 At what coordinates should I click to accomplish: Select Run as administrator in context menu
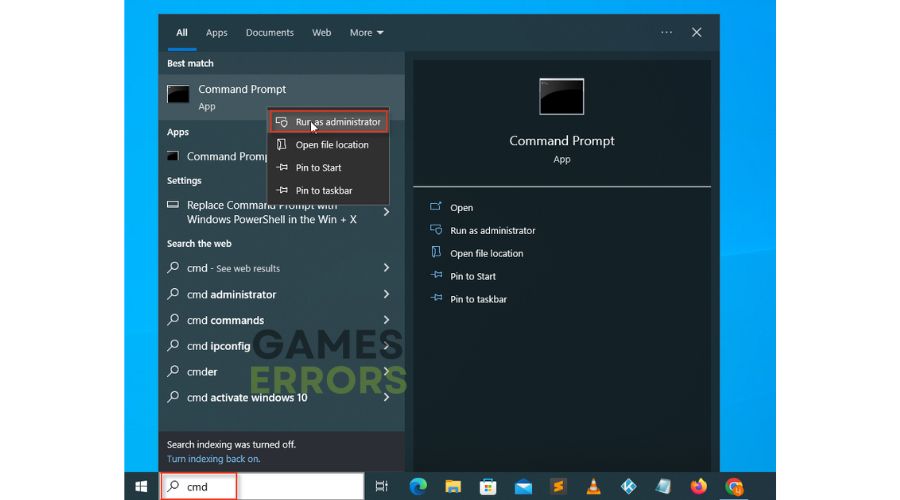click(x=328, y=122)
